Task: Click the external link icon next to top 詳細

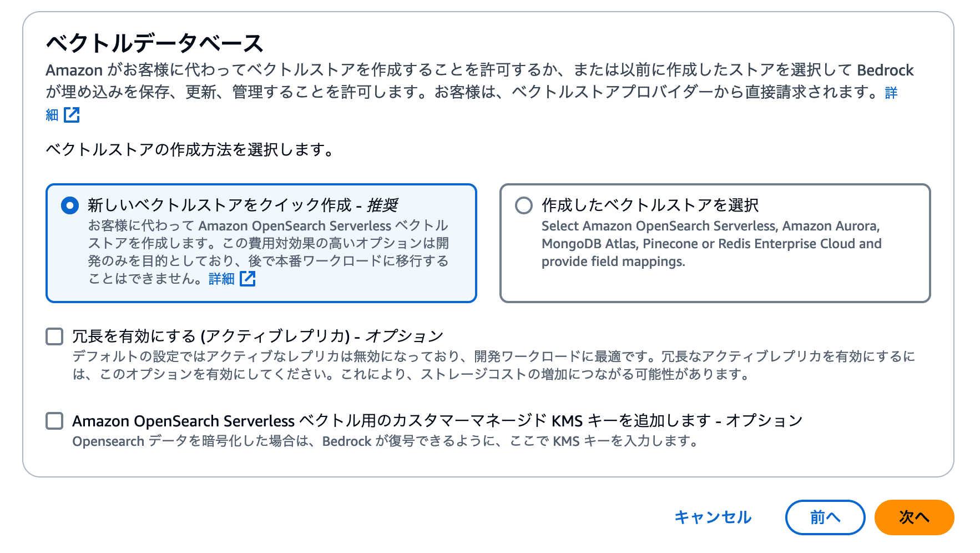Action: (72, 115)
